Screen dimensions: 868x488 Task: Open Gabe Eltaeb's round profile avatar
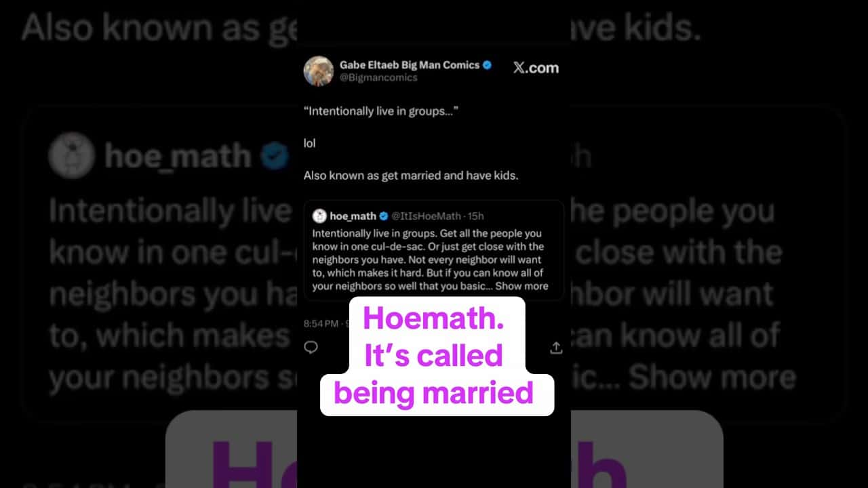[x=318, y=71]
